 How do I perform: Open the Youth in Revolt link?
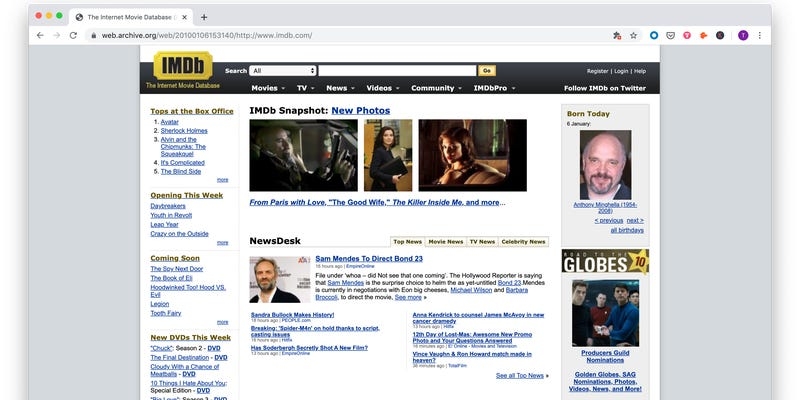[171, 215]
